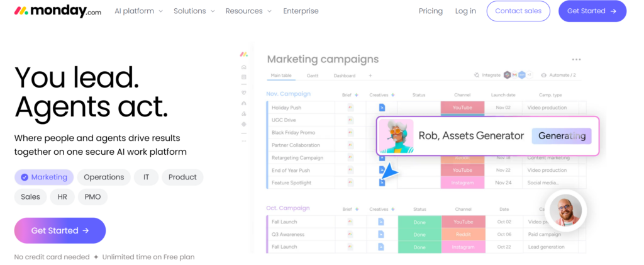Click the monday.com logo in the header
The height and width of the screenshot is (265, 644).
(x=57, y=11)
